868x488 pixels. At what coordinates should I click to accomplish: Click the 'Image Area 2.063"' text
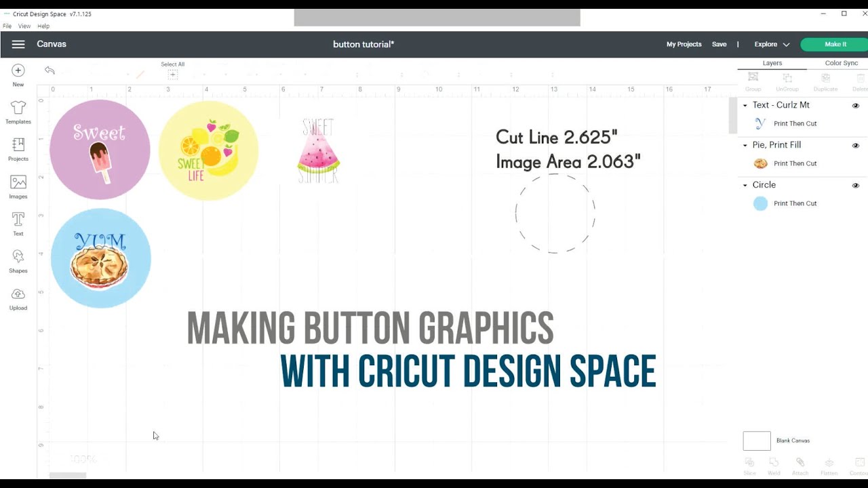pos(568,161)
